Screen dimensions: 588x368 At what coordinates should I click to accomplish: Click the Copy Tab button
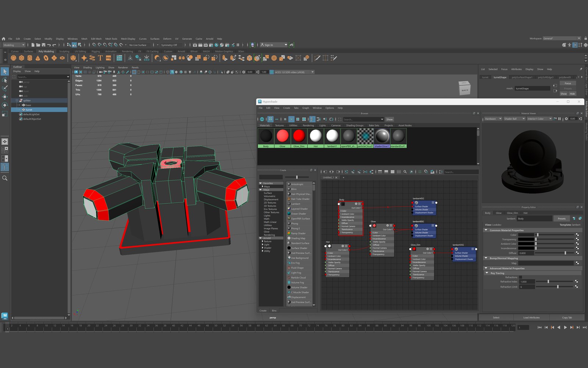[567, 318]
